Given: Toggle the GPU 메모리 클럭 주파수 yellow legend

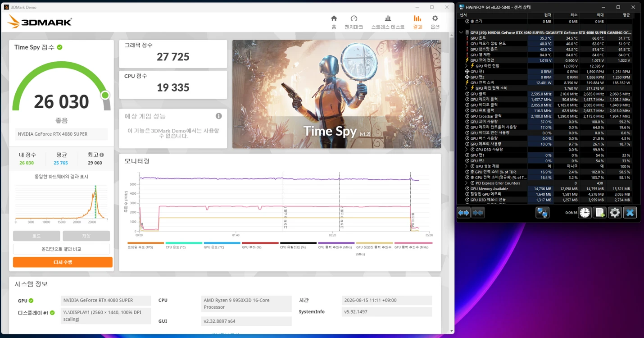Looking at the screenshot, I should coord(375,243).
